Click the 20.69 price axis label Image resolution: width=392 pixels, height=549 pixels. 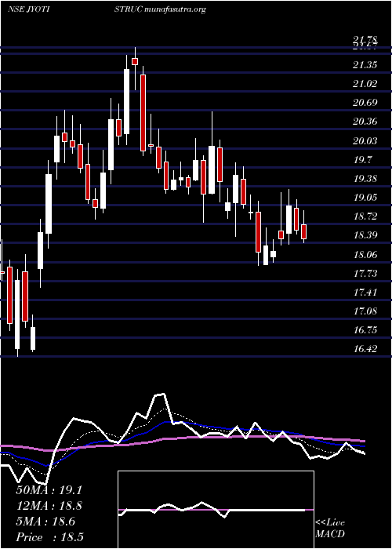(x=365, y=103)
